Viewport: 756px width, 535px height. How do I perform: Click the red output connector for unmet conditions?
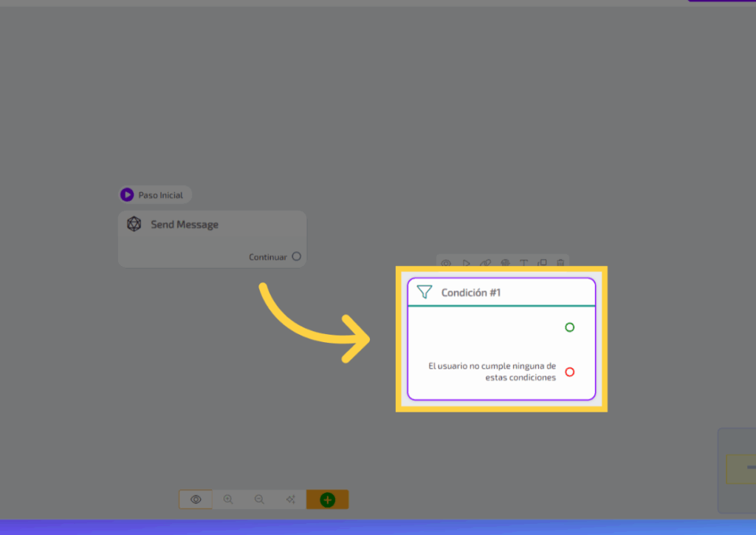[569, 372]
